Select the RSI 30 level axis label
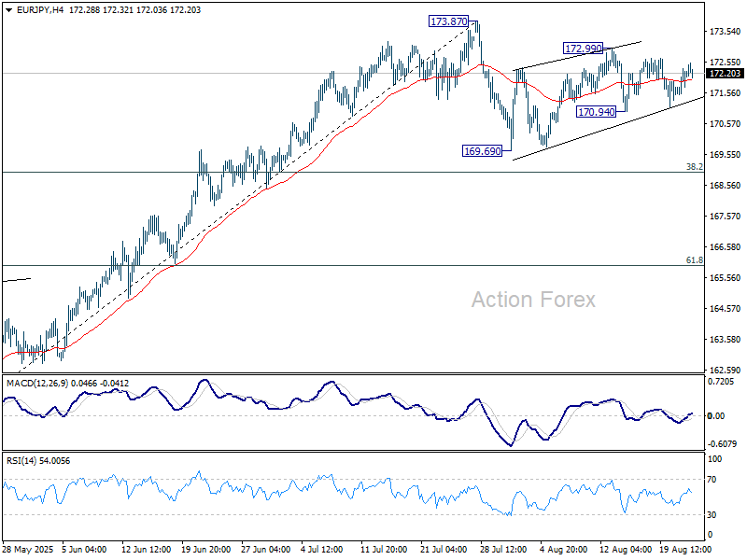This screenshot has width=747, height=560. pos(713,514)
